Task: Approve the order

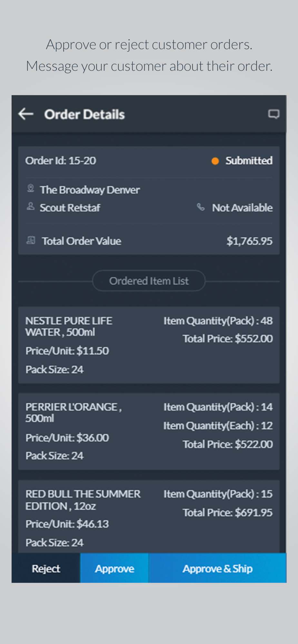Action: pos(114,568)
